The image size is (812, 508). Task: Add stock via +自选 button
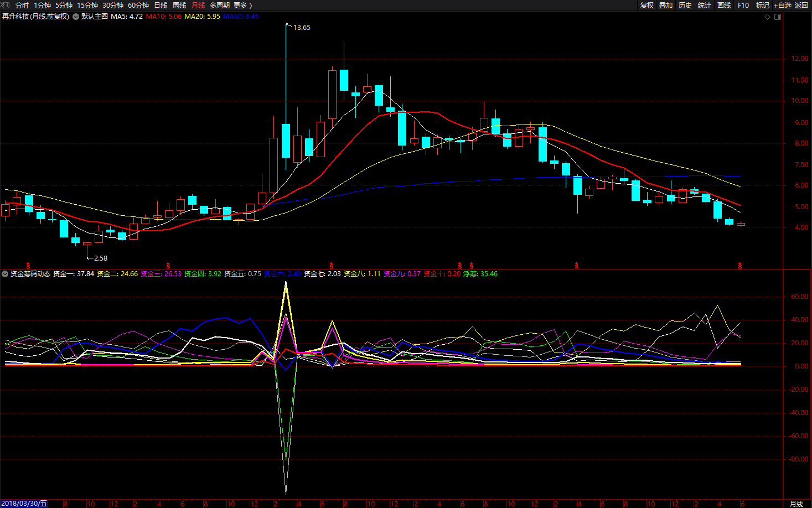[x=782, y=5]
